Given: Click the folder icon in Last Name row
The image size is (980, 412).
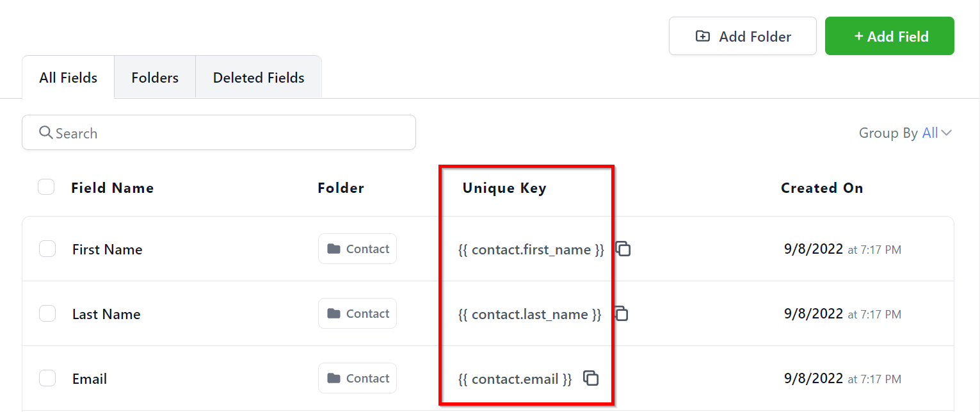Looking at the screenshot, I should click(x=333, y=313).
